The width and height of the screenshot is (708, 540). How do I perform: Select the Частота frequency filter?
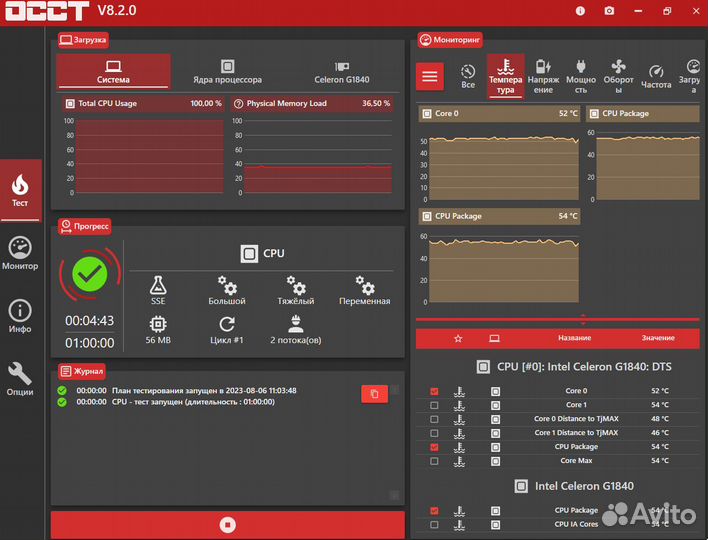(656, 76)
